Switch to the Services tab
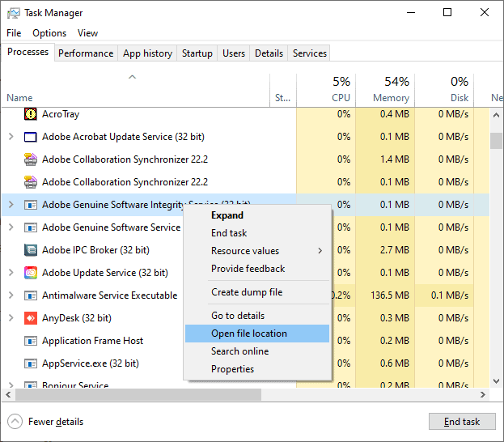The height and width of the screenshot is (442, 504). click(310, 53)
